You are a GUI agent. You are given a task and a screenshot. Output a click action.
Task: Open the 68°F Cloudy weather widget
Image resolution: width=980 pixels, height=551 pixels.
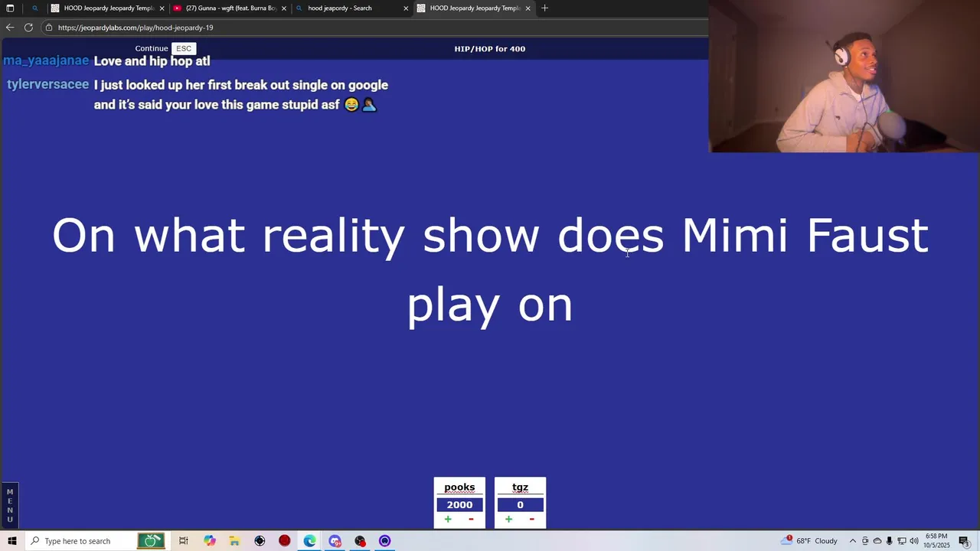(811, 541)
